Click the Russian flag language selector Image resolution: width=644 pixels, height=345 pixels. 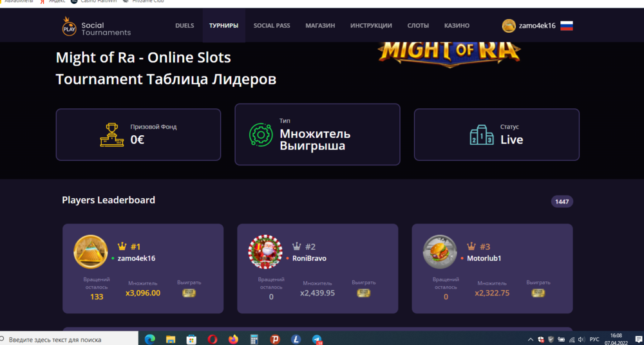tap(567, 26)
